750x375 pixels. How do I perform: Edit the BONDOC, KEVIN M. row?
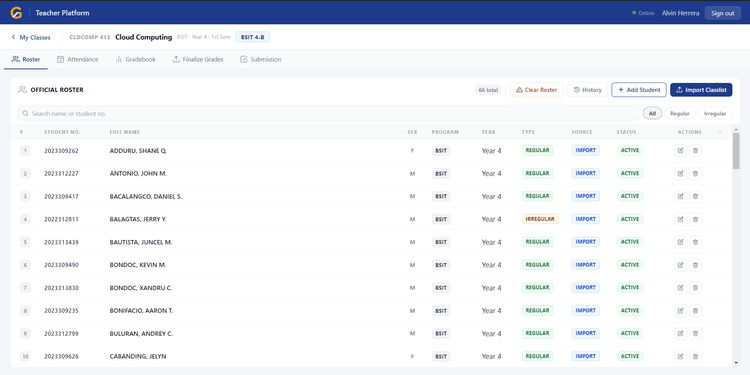680,265
